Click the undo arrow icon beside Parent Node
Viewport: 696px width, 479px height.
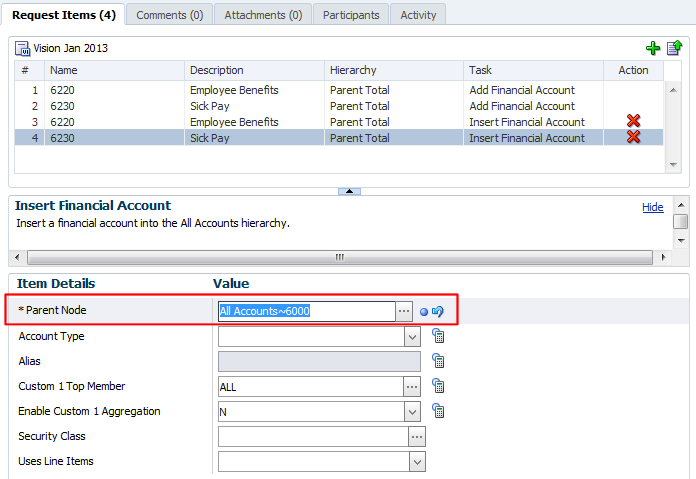pos(438,311)
